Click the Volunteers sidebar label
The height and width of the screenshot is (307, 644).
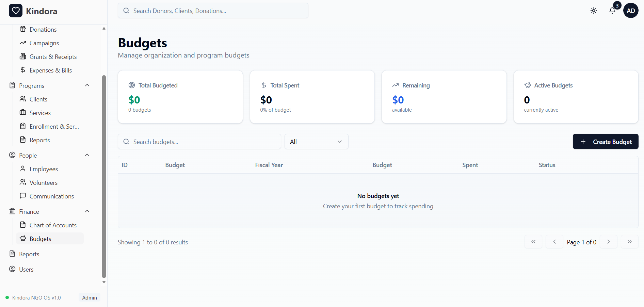(44, 183)
